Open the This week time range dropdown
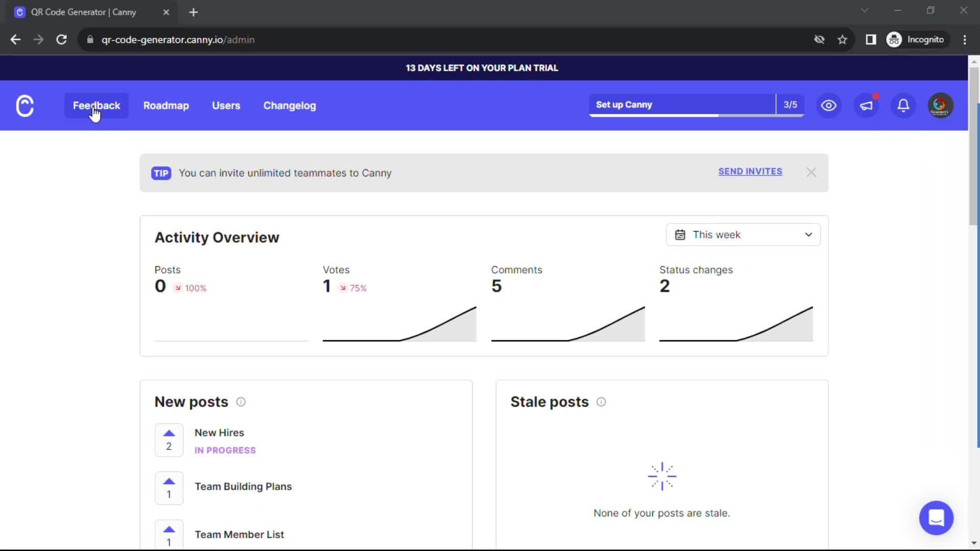The height and width of the screenshot is (551, 980). tap(743, 235)
